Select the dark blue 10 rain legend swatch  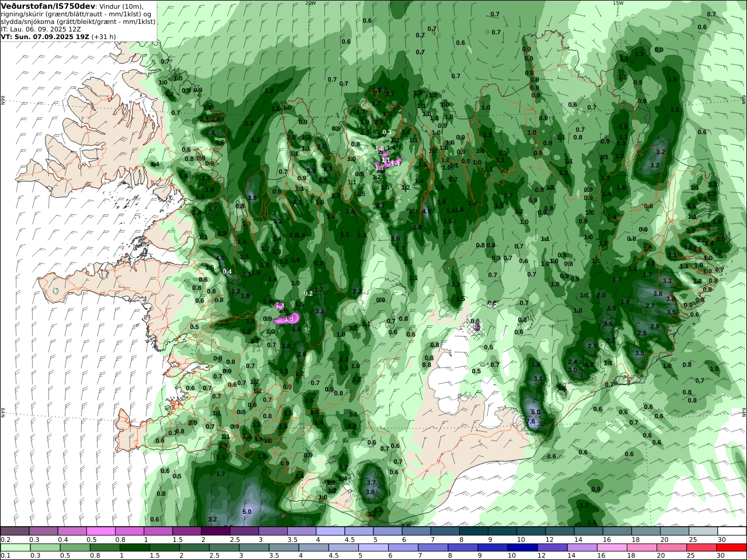522,548
